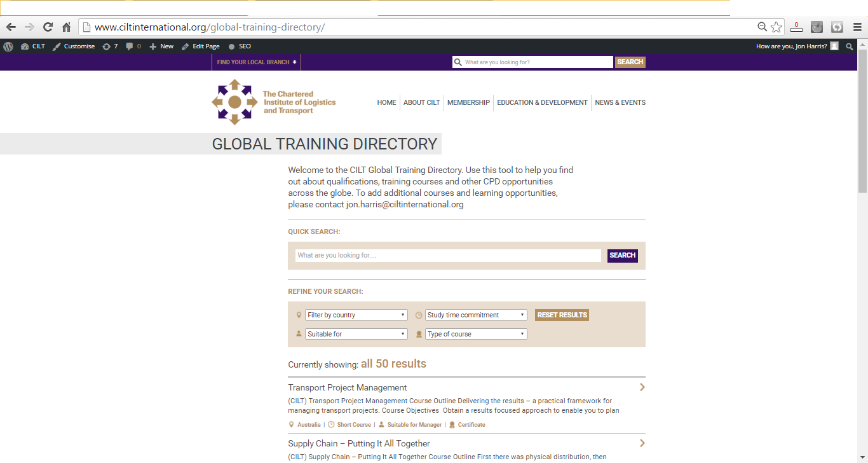Open comments bubble showing 0
868x463 pixels.
click(133, 46)
